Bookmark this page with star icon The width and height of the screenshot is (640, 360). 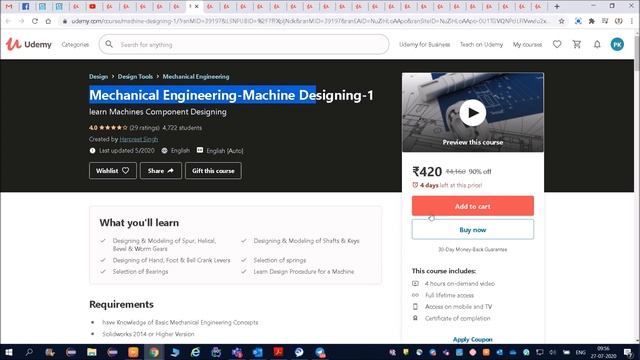562,21
